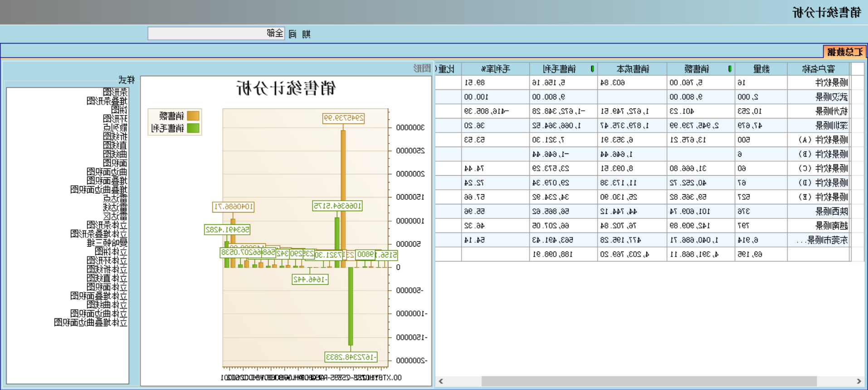Screen dimensions: 868x390
Task: Click the 2945739.99 data label in chart
Action: click(343, 118)
